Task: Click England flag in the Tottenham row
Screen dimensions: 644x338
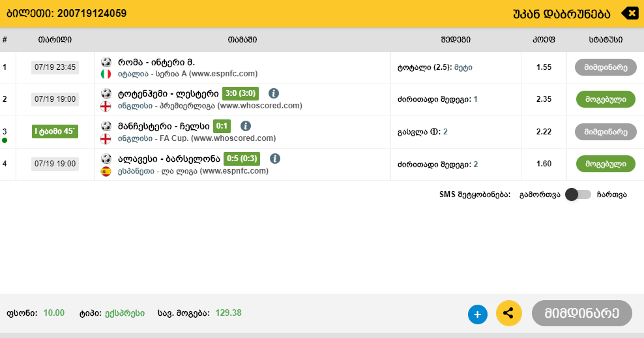Action: tap(106, 106)
